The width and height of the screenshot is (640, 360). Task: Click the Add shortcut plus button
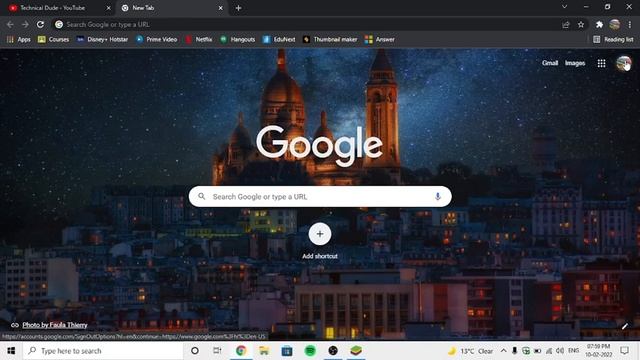click(320, 234)
